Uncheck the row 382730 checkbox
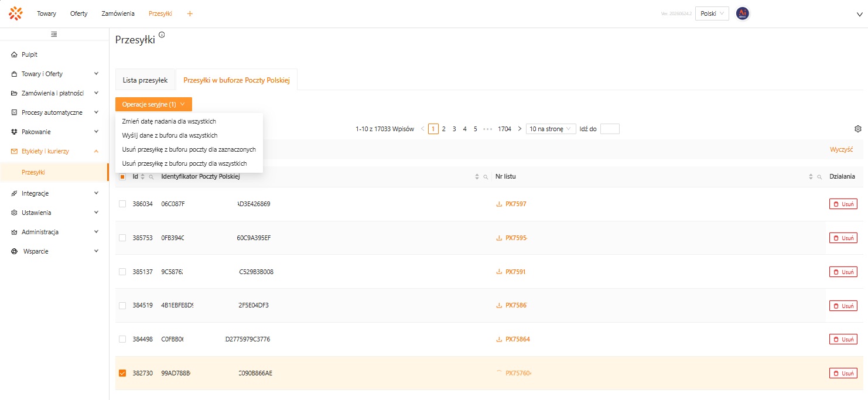The image size is (868, 400). point(122,373)
